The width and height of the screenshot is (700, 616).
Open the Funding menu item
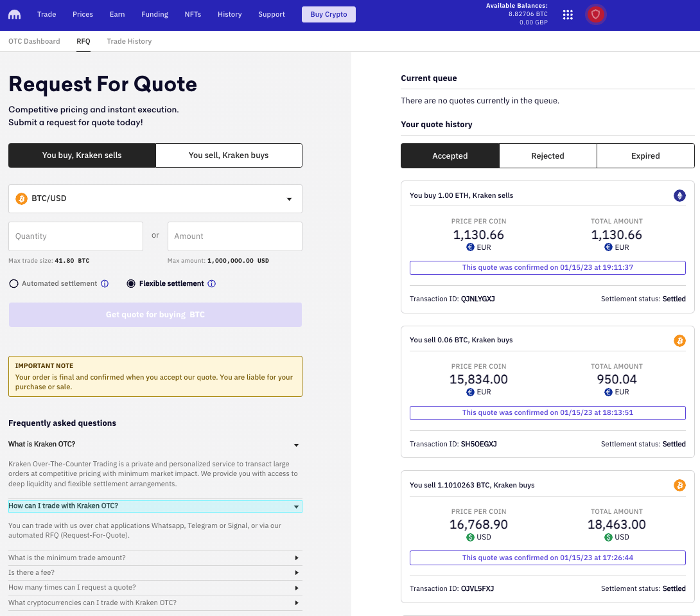[x=155, y=15]
